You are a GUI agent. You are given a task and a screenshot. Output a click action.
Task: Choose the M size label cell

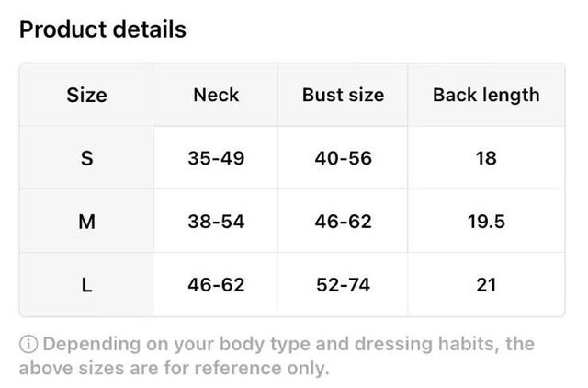[x=86, y=222]
